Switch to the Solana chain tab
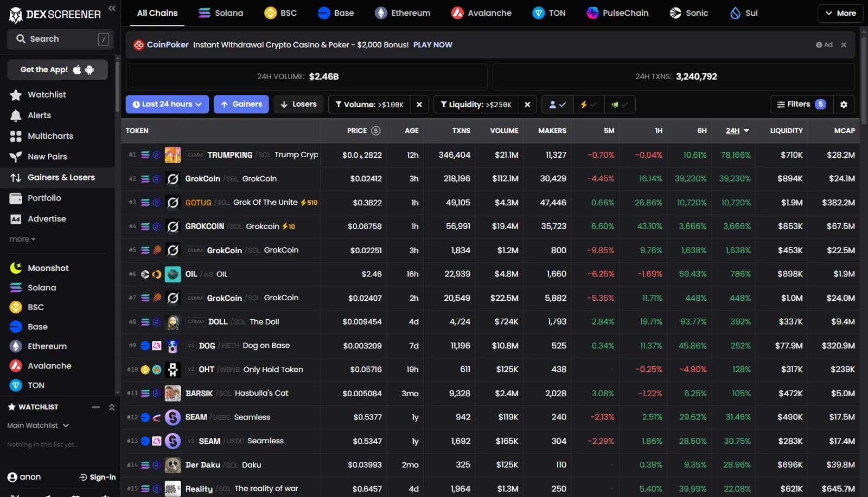This screenshot has height=497, width=868. point(221,13)
